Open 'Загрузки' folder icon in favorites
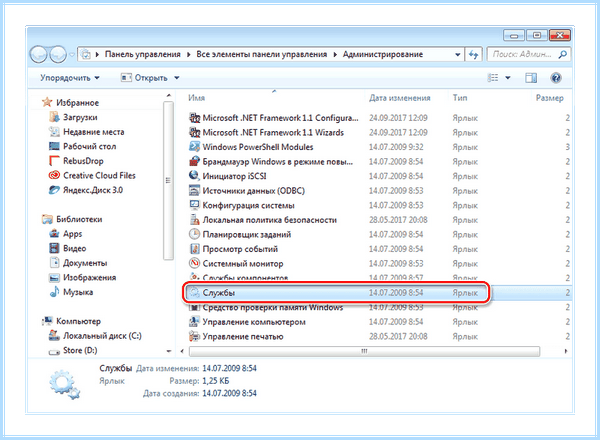 pos(54,117)
